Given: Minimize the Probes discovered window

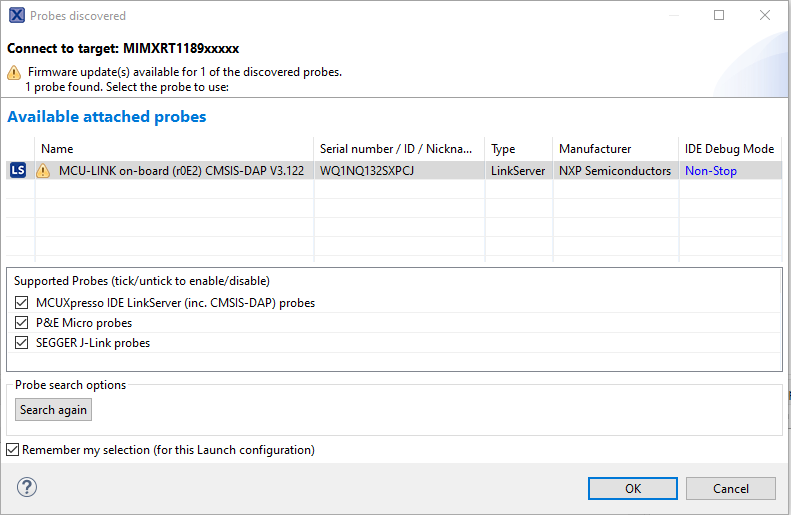Looking at the screenshot, I should click(x=673, y=16).
